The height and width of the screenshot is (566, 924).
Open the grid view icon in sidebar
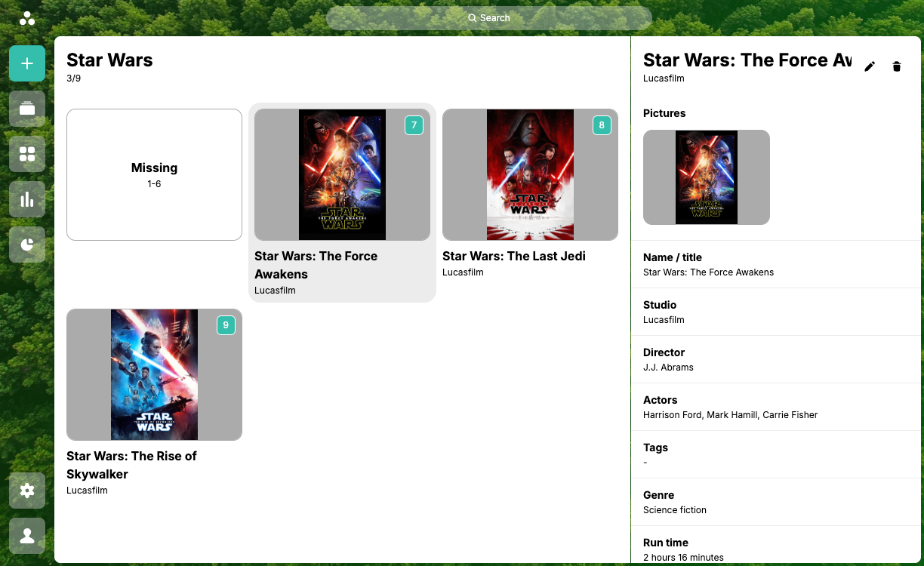[x=27, y=154]
